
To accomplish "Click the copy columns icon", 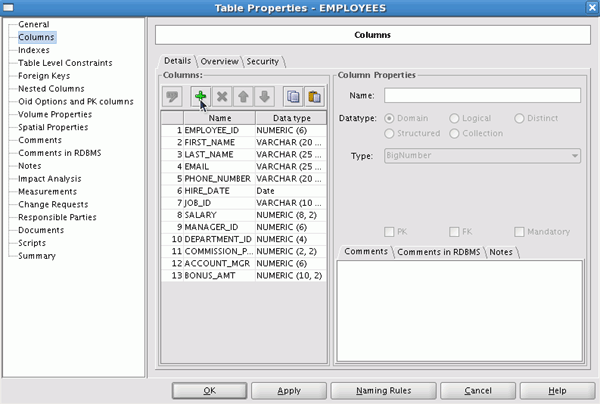I will [293, 96].
